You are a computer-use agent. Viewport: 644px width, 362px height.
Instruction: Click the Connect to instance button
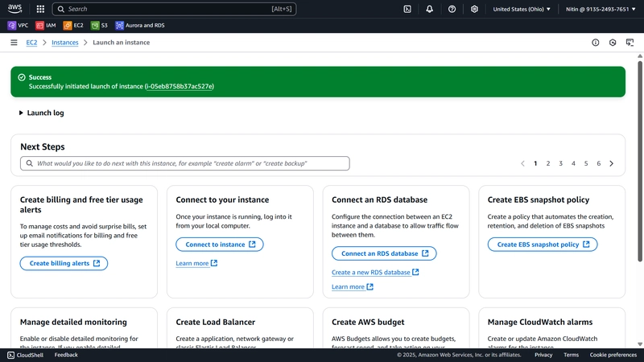pyautogui.click(x=220, y=245)
